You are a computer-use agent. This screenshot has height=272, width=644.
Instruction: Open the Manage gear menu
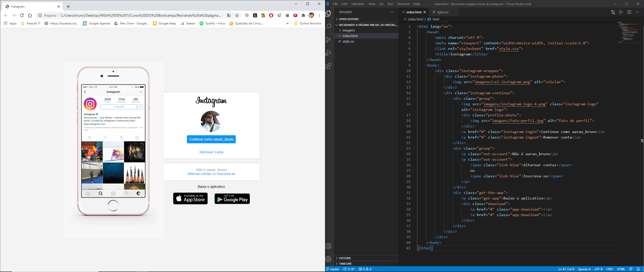click(x=328, y=259)
